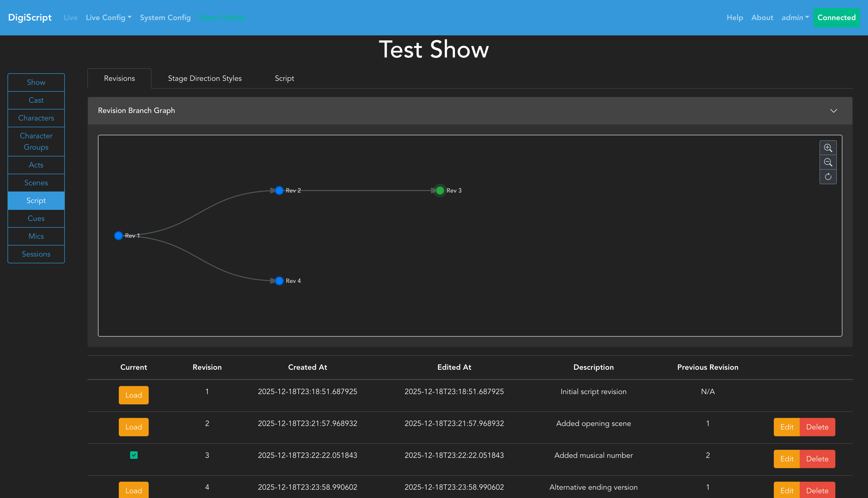The height and width of the screenshot is (498, 868).
Task: Delete revision 2 Added opening scene
Action: coord(817,427)
